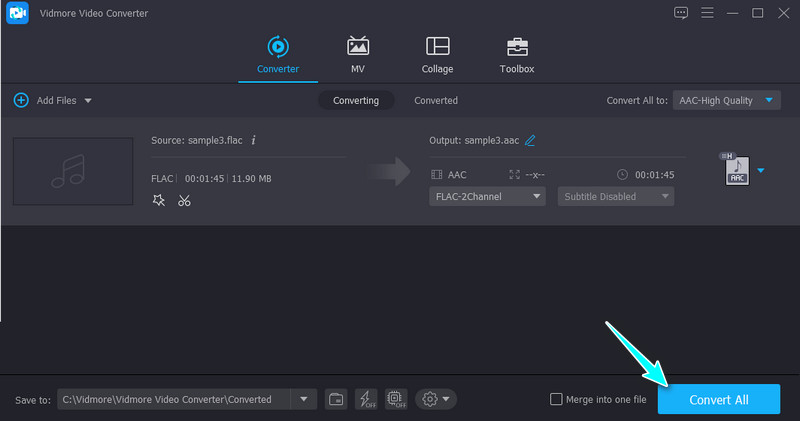Open the output folder icon

[x=337, y=399]
